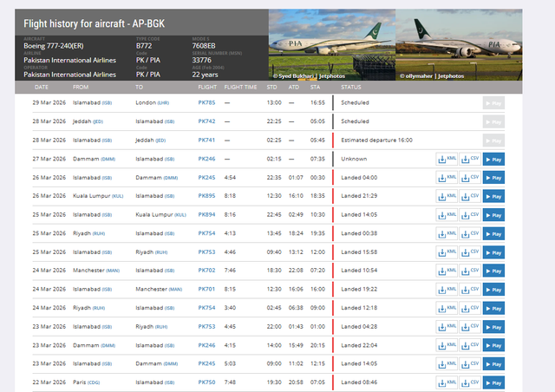The image size is (555, 392).
Task: Open flight PK750 link
Action: [206, 382]
